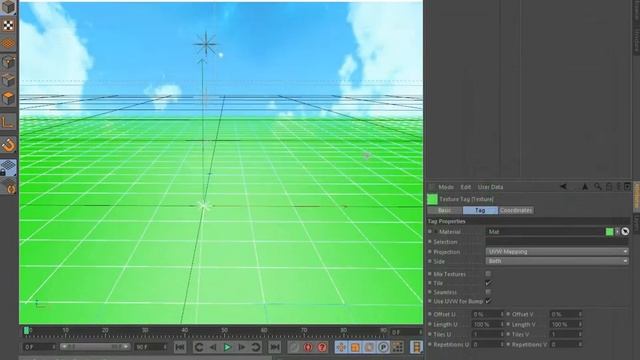Go to the end of the animation

point(275,347)
